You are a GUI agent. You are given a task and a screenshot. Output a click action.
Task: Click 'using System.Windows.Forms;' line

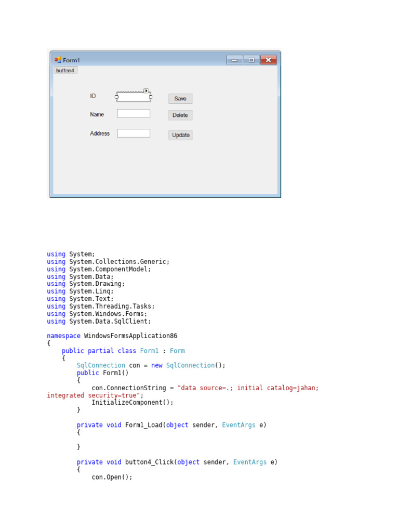[97, 314]
